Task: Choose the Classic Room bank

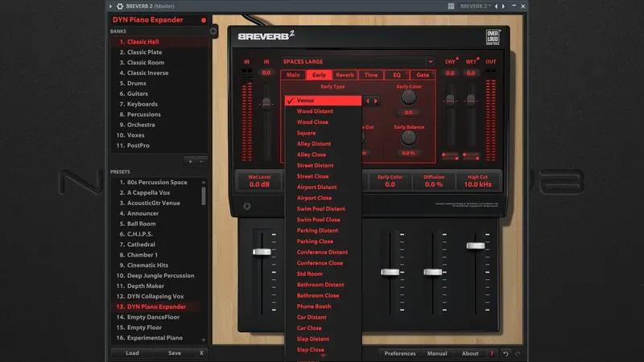Action: click(x=159, y=63)
